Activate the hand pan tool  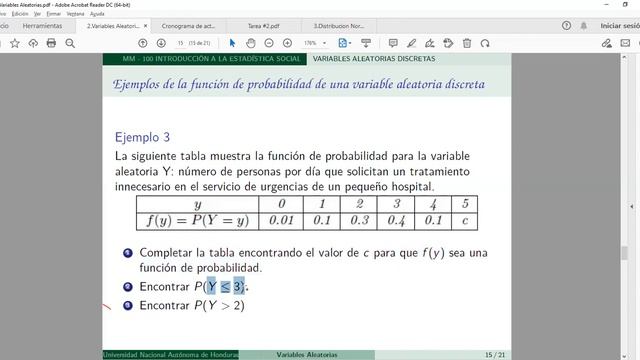251,43
